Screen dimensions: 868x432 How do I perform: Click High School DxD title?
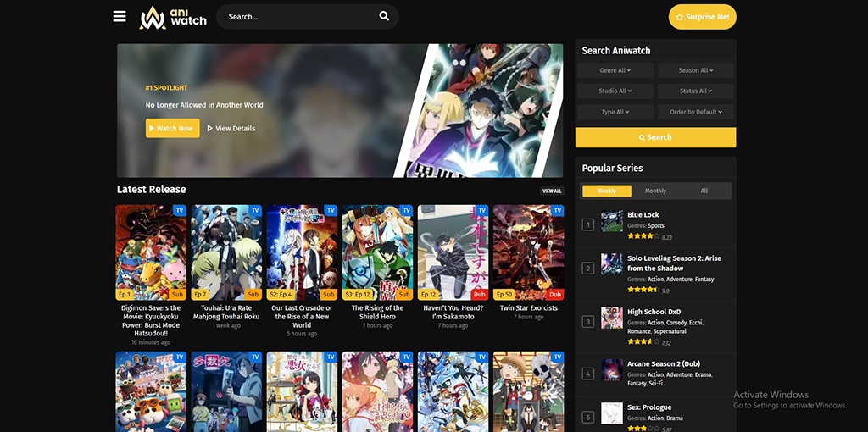pyautogui.click(x=654, y=312)
